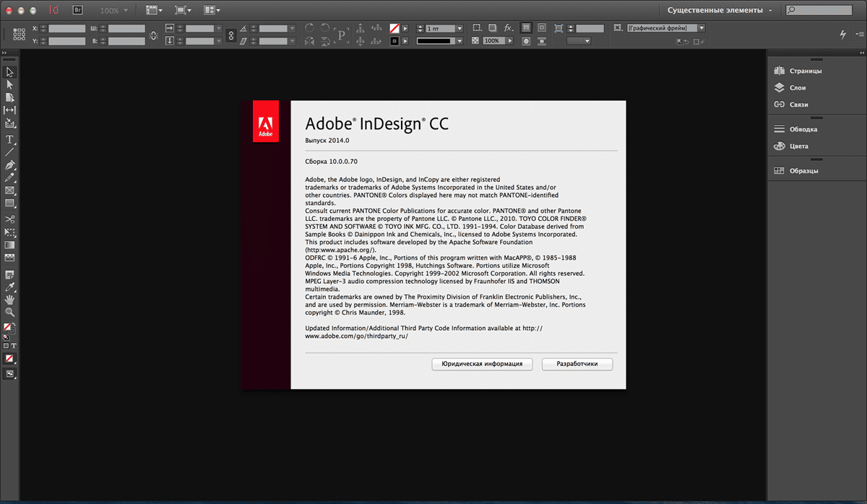This screenshot has width=867, height=504.
Task: Click the Quick Apply lightning icon
Action: [842, 34]
